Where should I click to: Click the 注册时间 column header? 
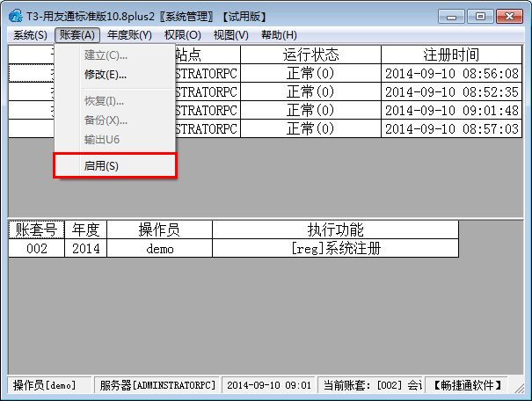451,55
